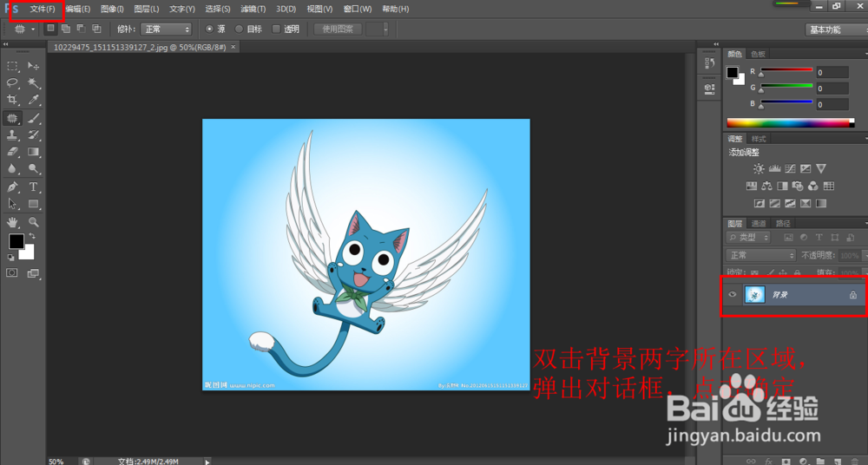The image size is (868, 465).
Task: Select the 源 (Source) radio button
Action: (x=210, y=29)
